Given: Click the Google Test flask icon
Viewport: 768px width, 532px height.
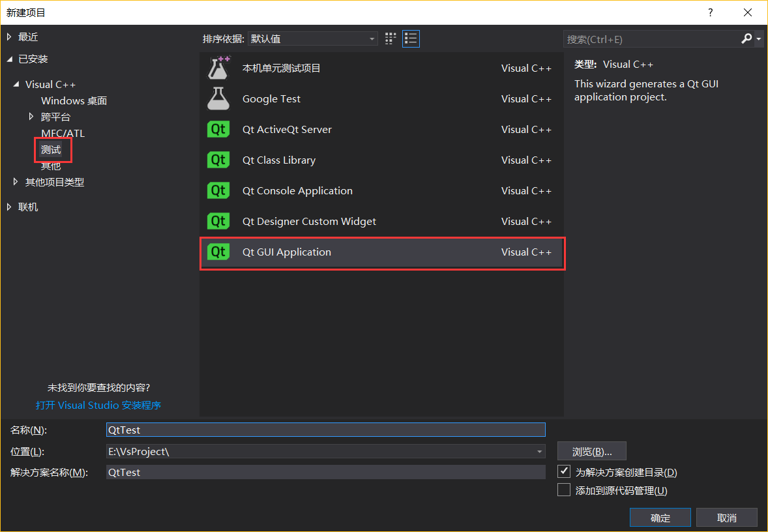Looking at the screenshot, I should (x=218, y=98).
